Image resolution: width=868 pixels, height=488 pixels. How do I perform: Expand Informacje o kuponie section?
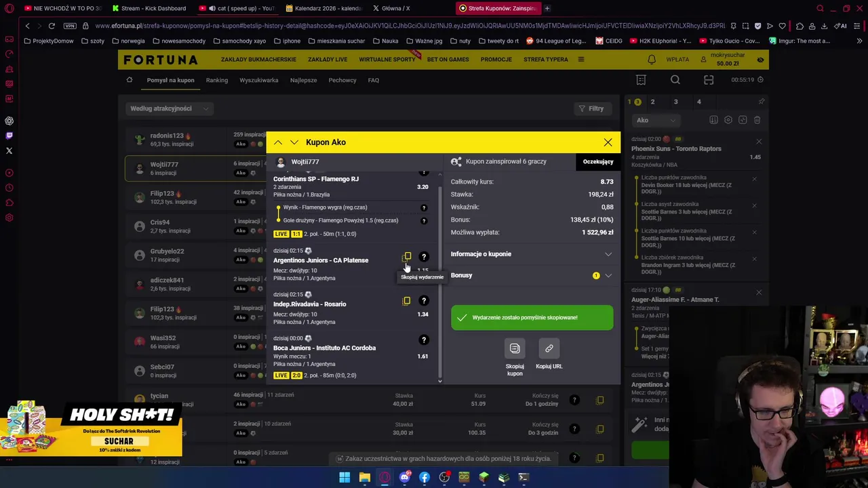532,254
